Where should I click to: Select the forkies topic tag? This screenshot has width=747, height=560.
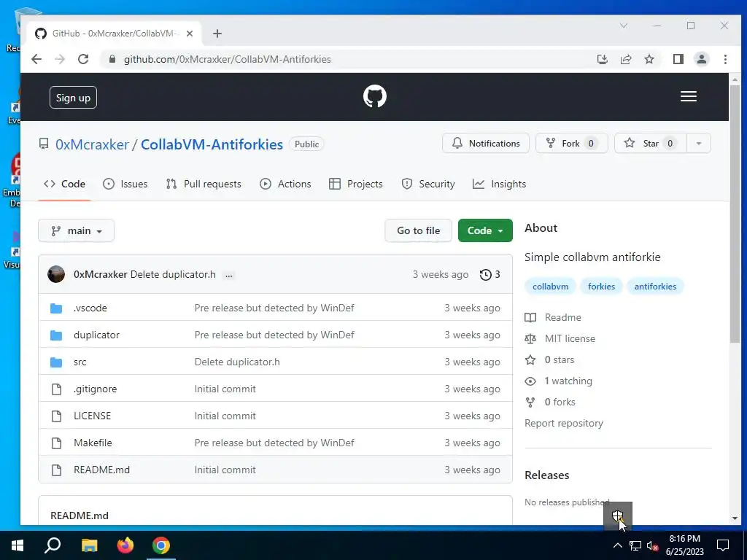pyautogui.click(x=601, y=286)
